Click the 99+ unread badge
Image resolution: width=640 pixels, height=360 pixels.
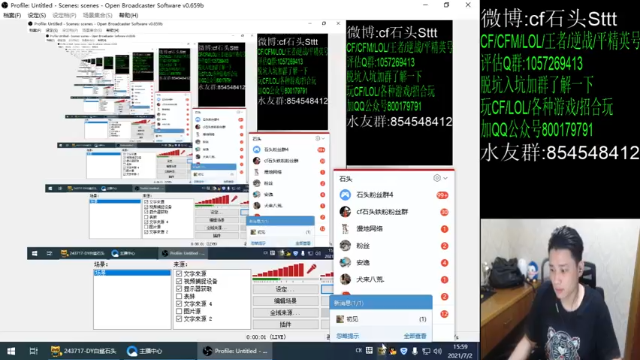pyautogui.click(x=442, y=195)
